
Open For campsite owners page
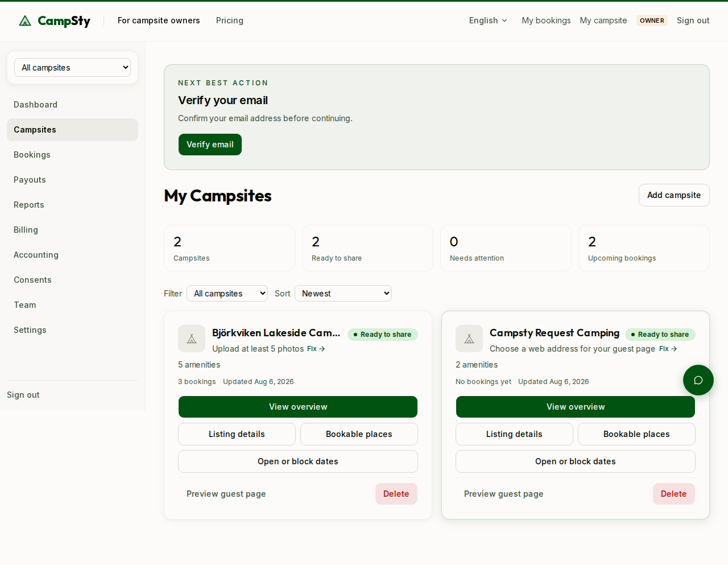click(x=159, y=20)
